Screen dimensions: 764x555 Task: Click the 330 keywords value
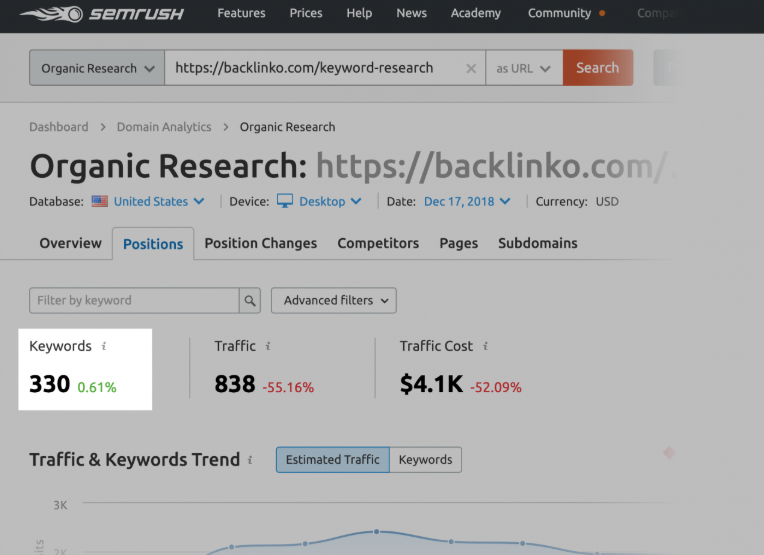[50, 384]
